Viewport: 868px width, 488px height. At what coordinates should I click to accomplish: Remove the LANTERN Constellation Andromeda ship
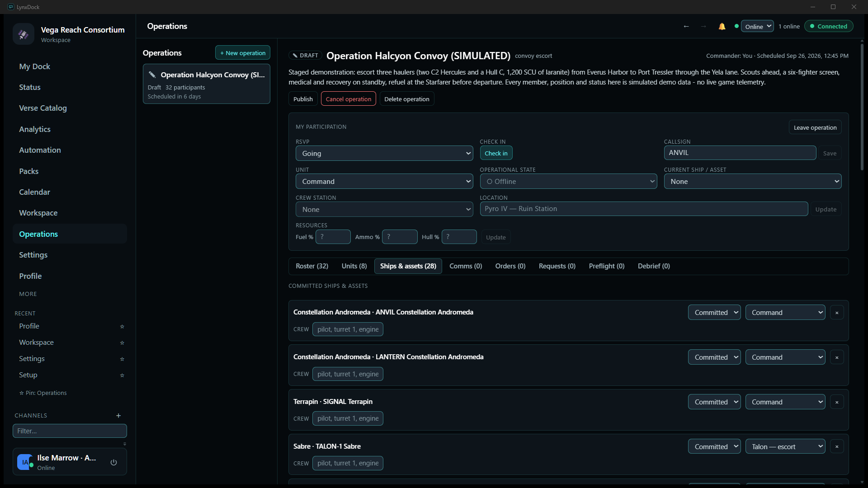click(x=837, y=357)
